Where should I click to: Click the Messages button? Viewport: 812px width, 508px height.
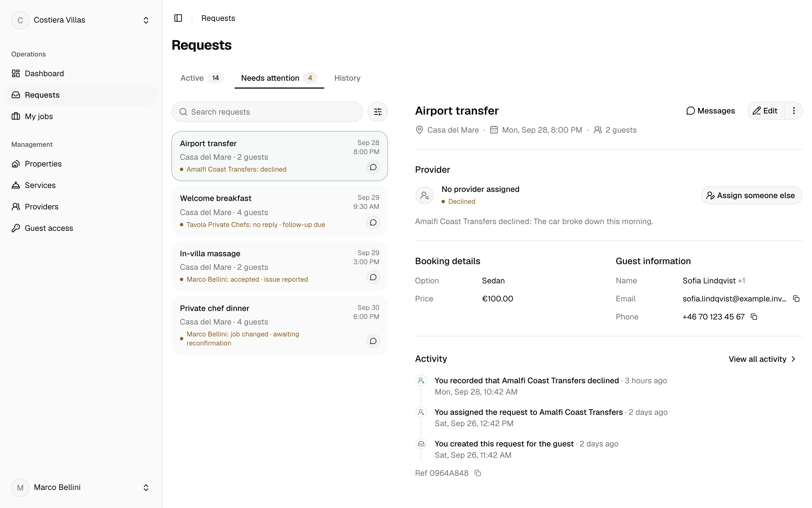710,111
